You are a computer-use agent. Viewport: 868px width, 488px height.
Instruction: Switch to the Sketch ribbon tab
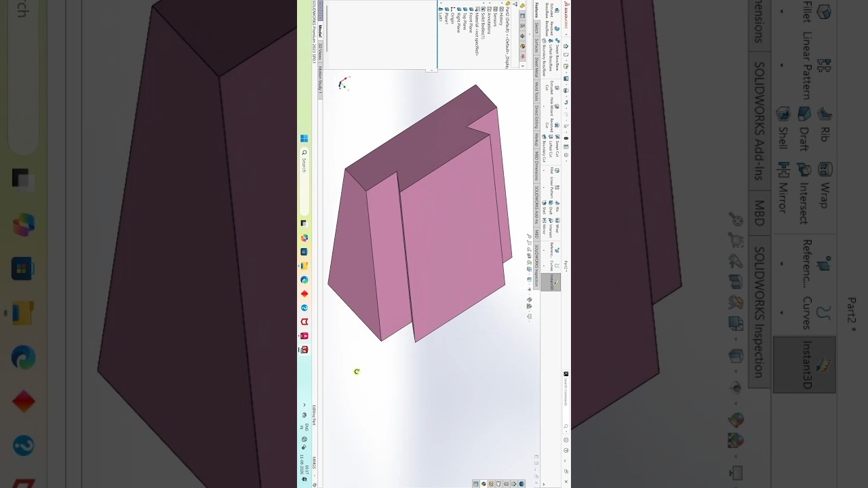[x=536, y=27]
